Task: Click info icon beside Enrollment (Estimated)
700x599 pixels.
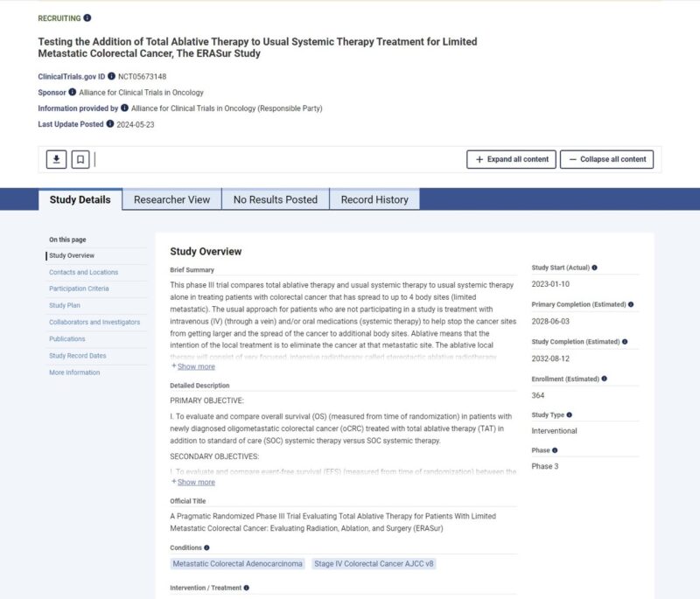Action: 605,379
